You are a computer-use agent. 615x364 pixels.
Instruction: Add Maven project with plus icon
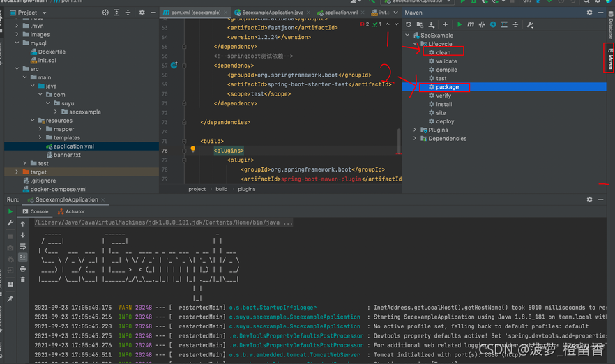click(445, 24)
